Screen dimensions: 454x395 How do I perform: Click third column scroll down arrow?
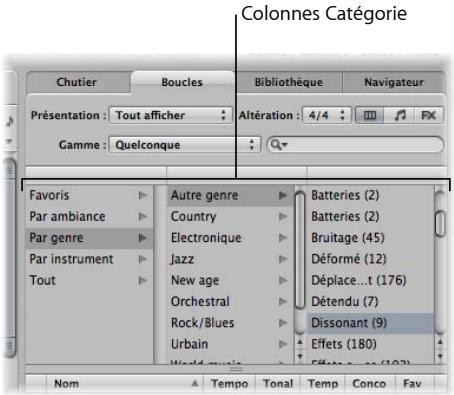click(440, 356)
